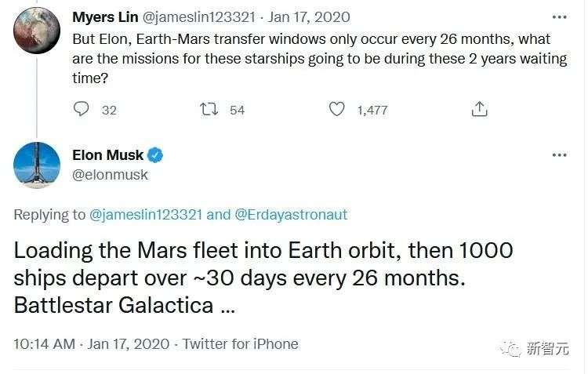Image resolution: width=588 pixels, height=374 pixels.
Task: Open Elon Musk's rocket profile picture
Action: (x=37, y=165)
